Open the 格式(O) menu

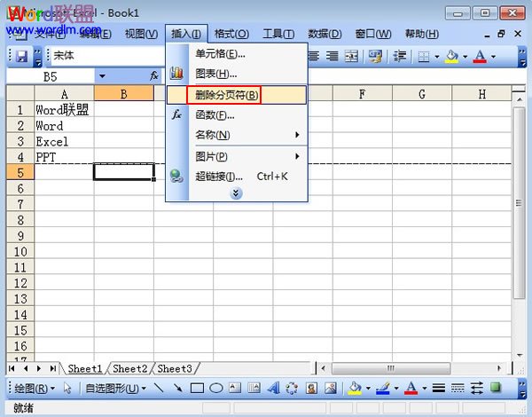[231, 34]
